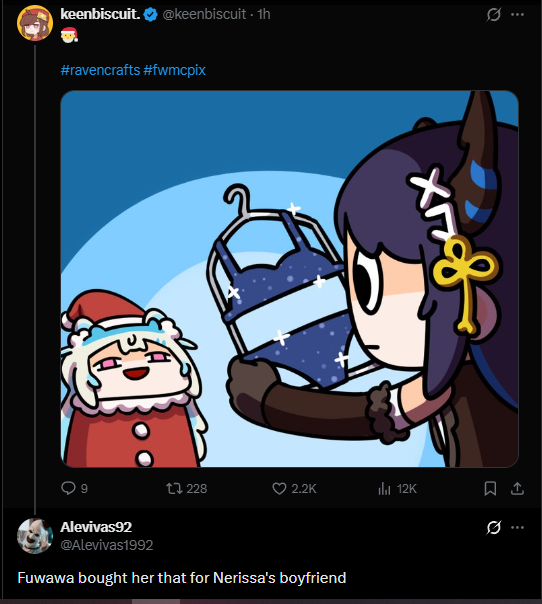
Task: Open keenbiscuit display name link
Action: click(x=100, y=14)
